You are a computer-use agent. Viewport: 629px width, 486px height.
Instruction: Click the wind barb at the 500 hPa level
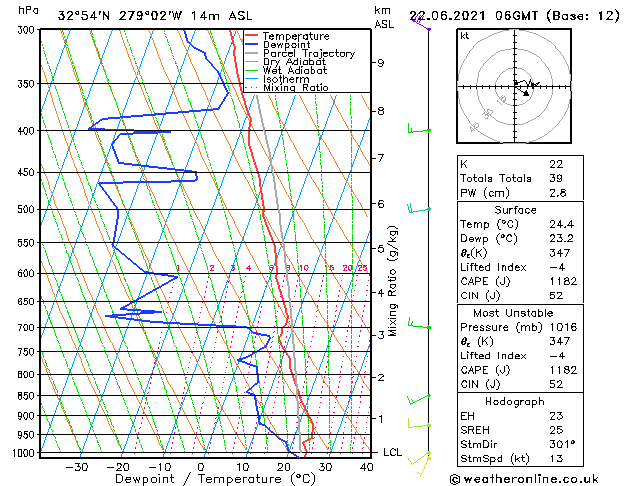click(x=419, y=209)
